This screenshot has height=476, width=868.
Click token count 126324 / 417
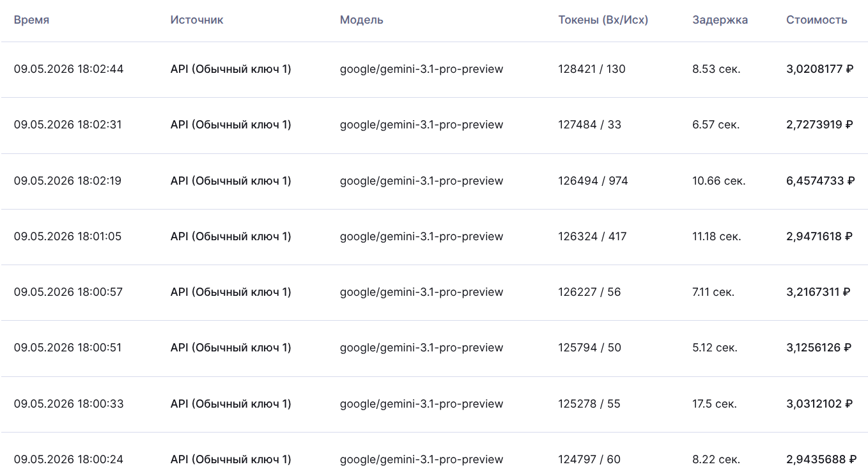593,236
